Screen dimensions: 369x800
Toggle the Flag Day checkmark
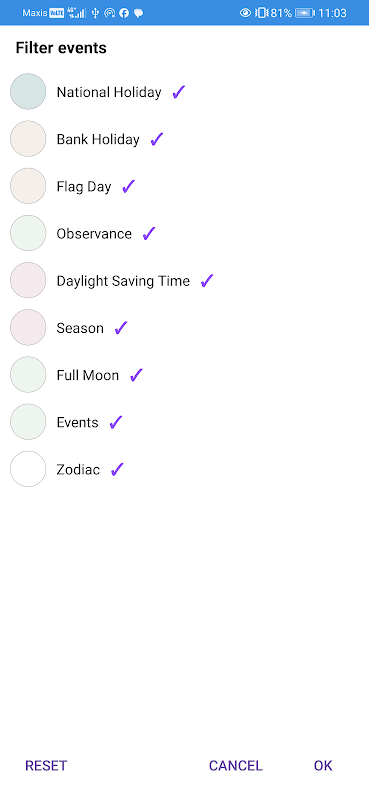click(128, 187)
